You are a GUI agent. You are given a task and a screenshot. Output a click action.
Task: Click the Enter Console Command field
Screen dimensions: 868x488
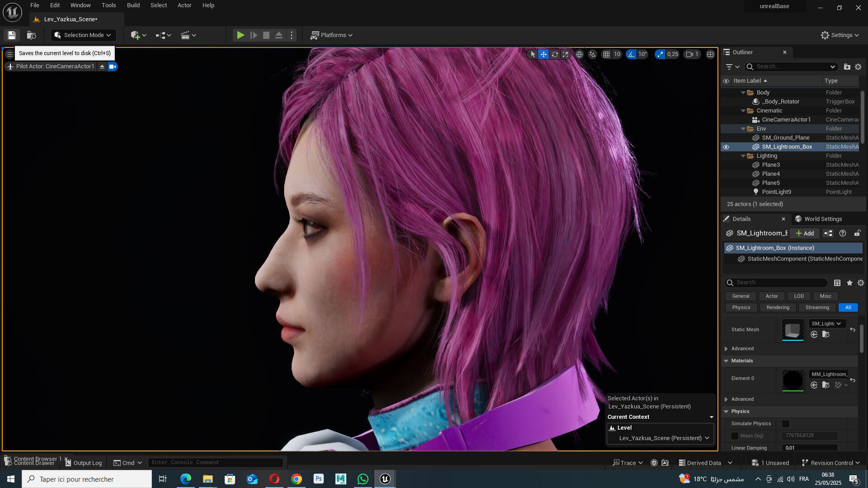coord(215,462)
